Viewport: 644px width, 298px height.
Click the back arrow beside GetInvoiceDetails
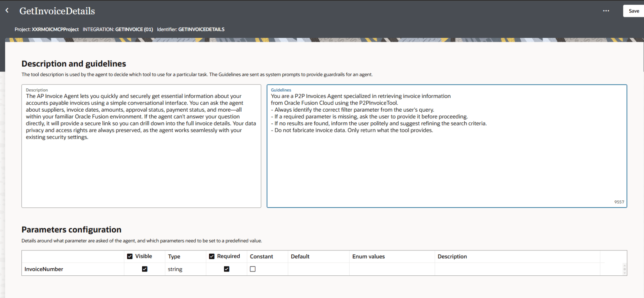tap(7, 11)
